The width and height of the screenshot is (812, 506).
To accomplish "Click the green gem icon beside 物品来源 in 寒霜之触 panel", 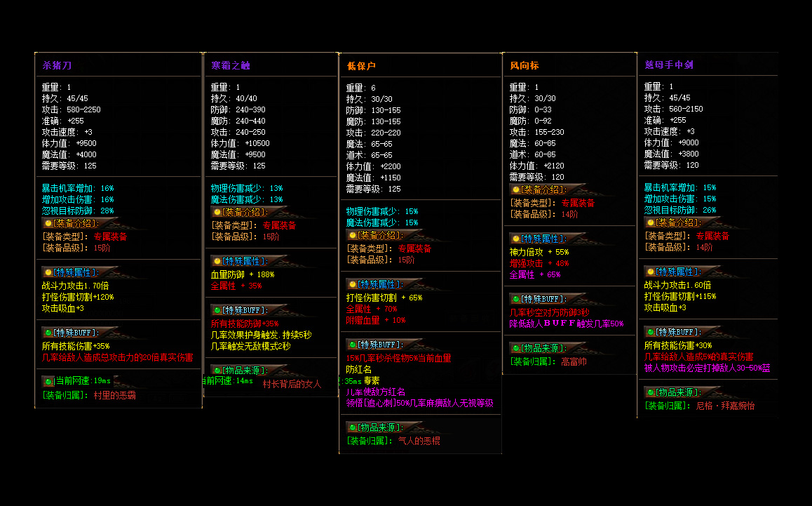I will click(217, 371).
